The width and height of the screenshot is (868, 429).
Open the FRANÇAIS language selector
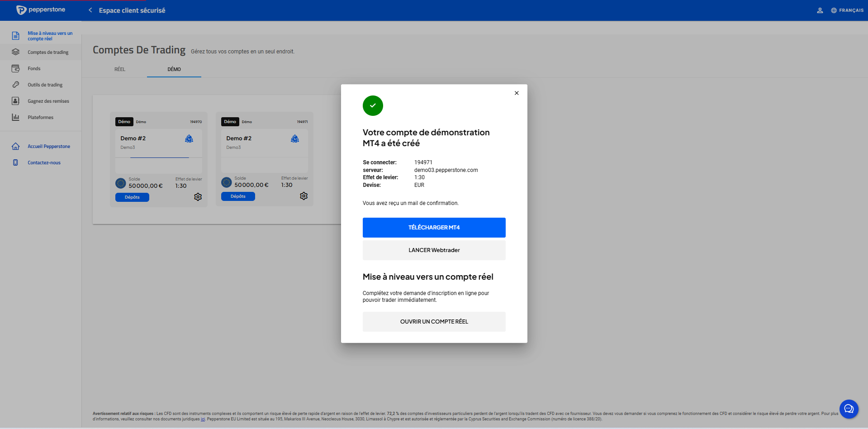pos(847,10)
